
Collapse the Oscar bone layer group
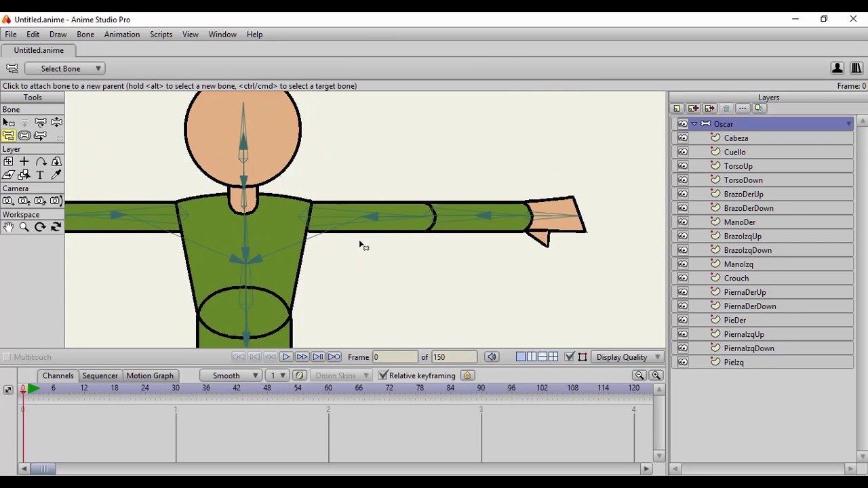click(694, 124)
